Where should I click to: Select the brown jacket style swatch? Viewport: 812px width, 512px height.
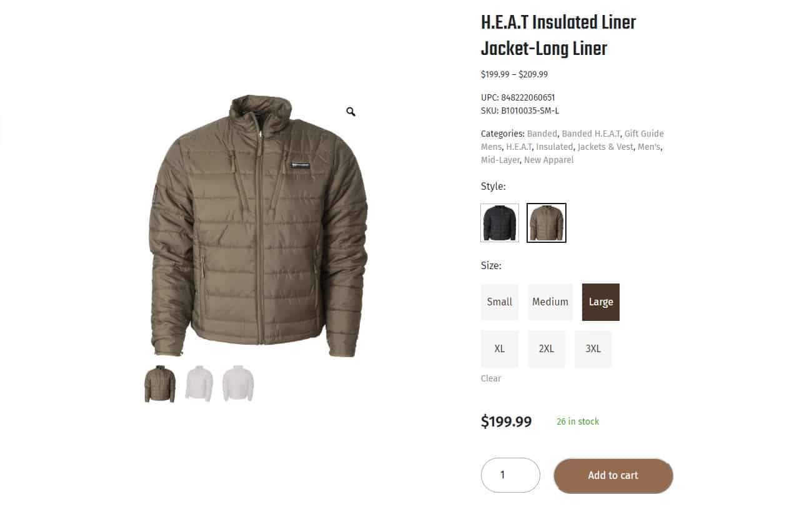pos(547,222)
